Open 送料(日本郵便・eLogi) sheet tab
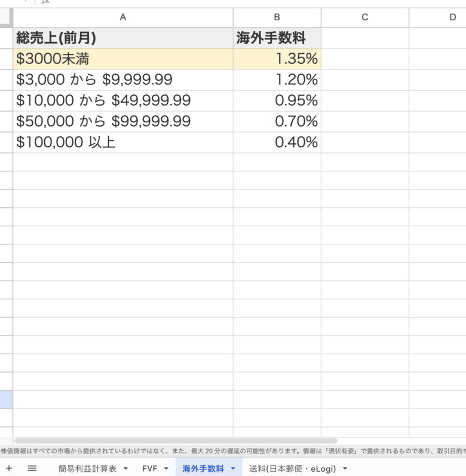466x476 pixels. tap(293, 468)
